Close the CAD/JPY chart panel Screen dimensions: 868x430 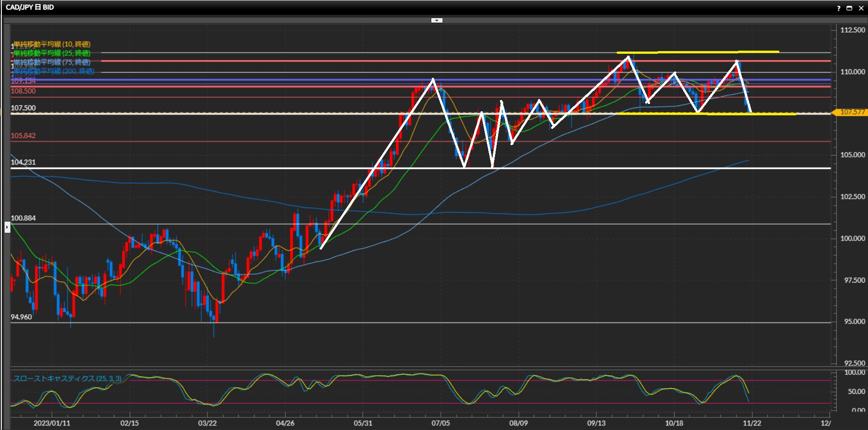pyautogui.click(x=861, y=8)
